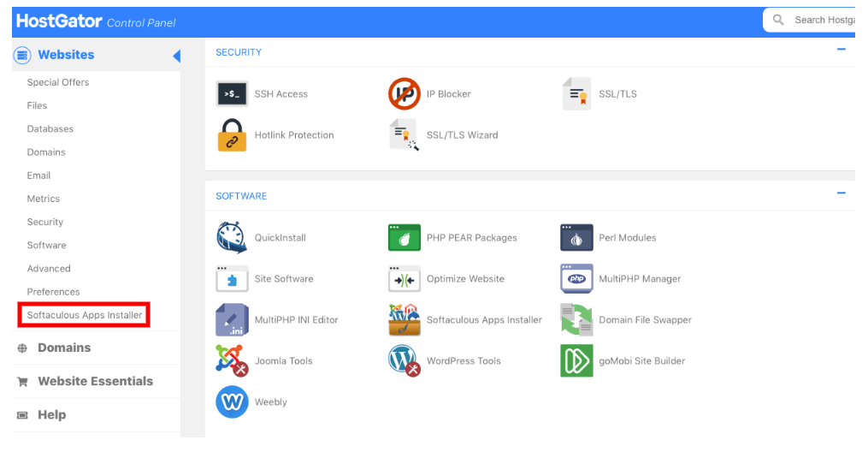Click the HostGator Control Panel logo

tap(96, 21)
